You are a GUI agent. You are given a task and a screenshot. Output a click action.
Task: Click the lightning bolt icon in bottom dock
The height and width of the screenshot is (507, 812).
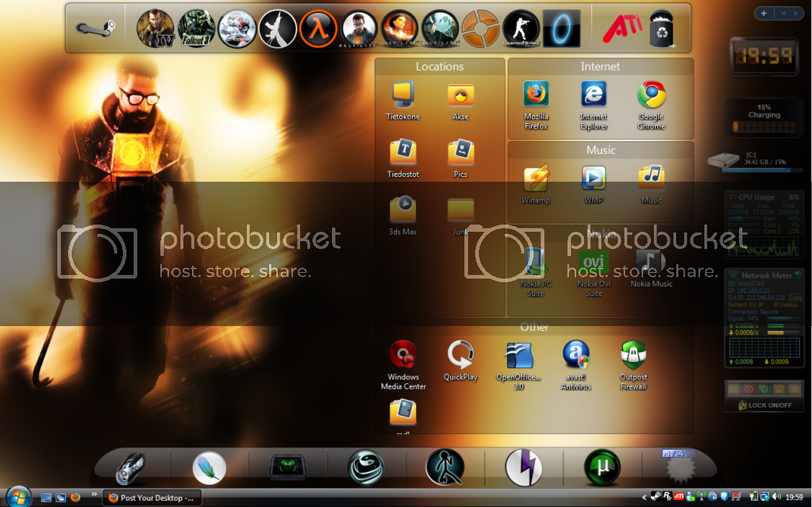[524, 467]
